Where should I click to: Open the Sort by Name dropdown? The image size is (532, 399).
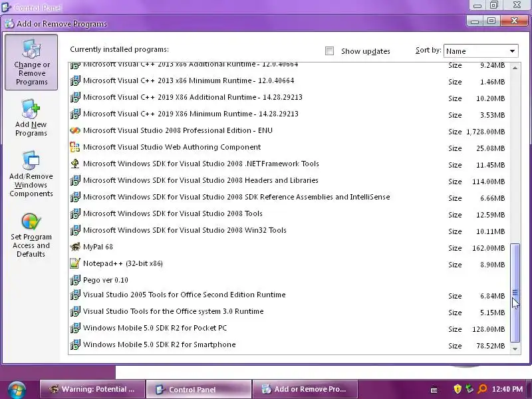click(x=481, y=51)
